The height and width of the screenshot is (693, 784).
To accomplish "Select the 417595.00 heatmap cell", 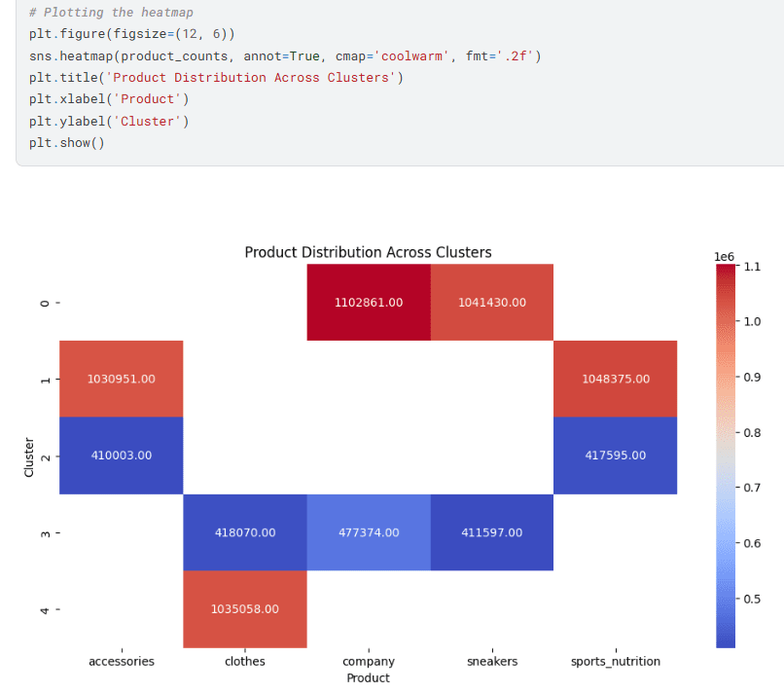I will point(614,456).
